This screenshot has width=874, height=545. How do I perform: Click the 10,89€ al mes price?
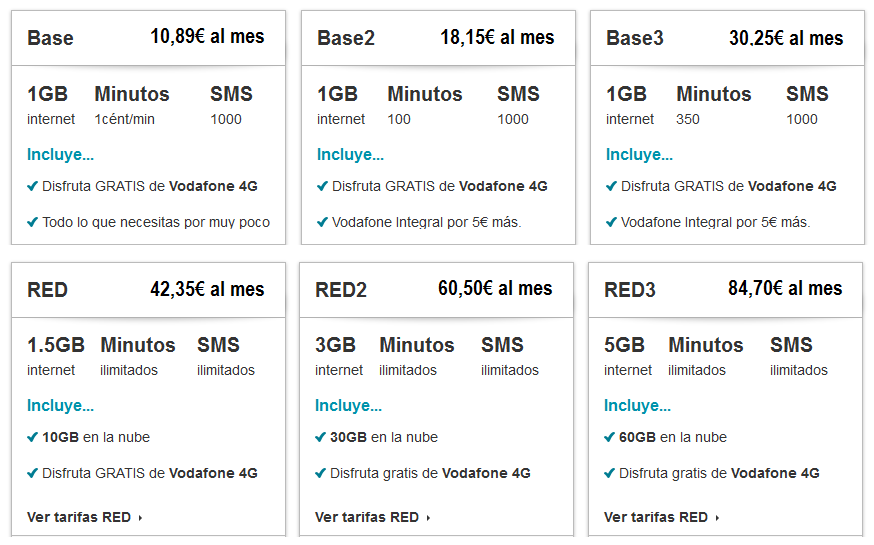207,37
